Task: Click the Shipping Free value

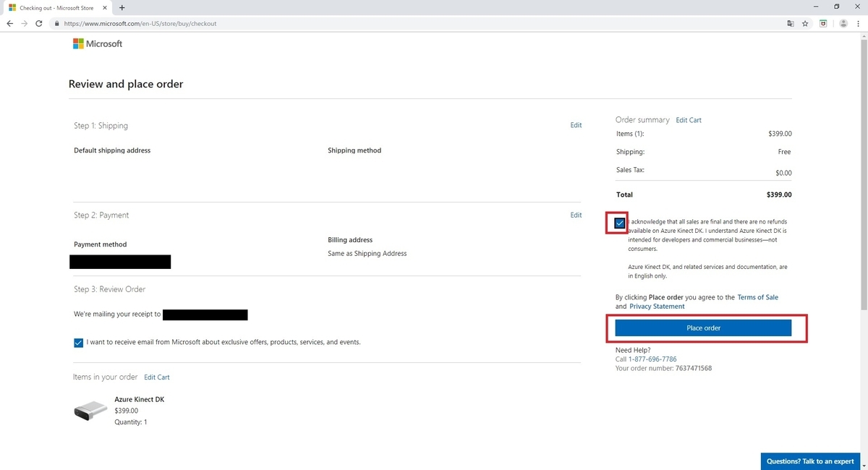Action: pos(785,152)
